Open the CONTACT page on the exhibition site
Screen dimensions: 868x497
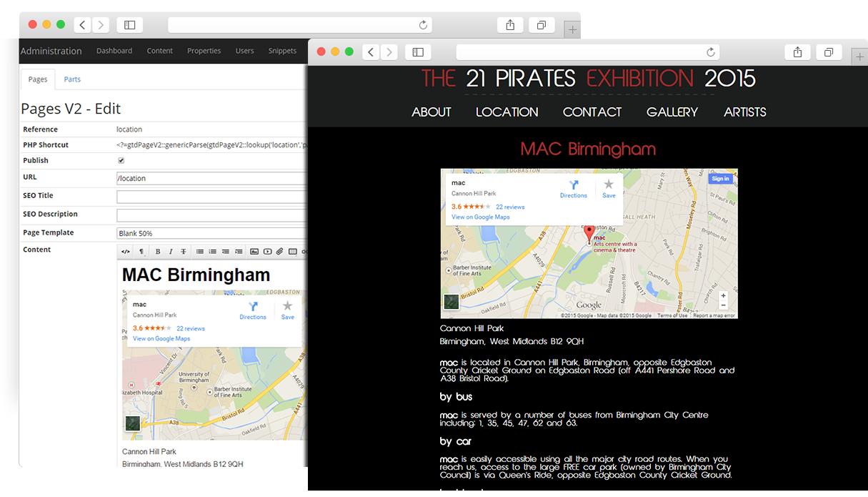[x=592, y=112]
